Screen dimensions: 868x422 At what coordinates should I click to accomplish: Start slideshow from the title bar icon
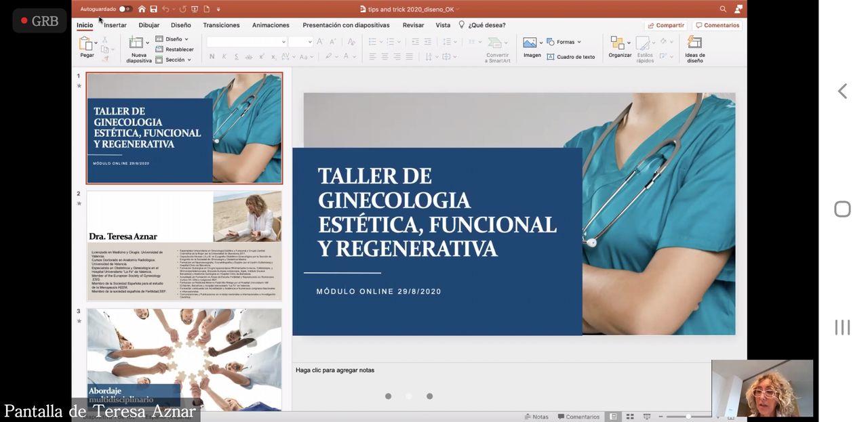tap(195, 9)
